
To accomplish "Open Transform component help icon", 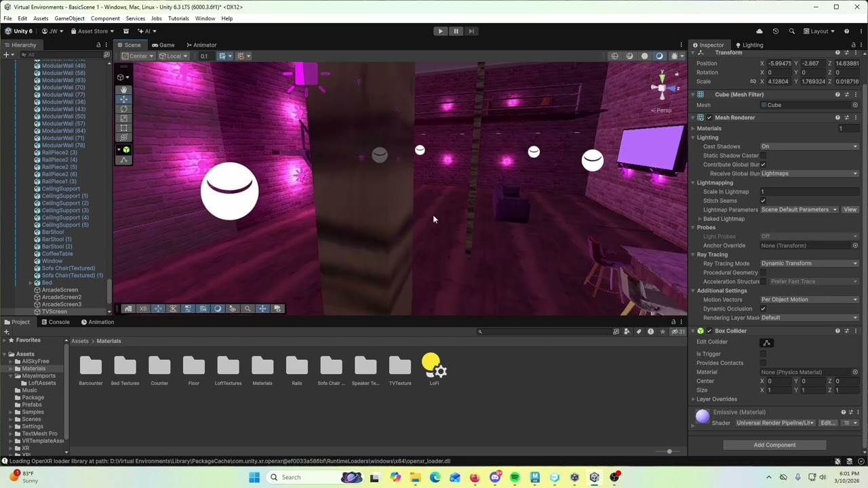I will 837,53.
